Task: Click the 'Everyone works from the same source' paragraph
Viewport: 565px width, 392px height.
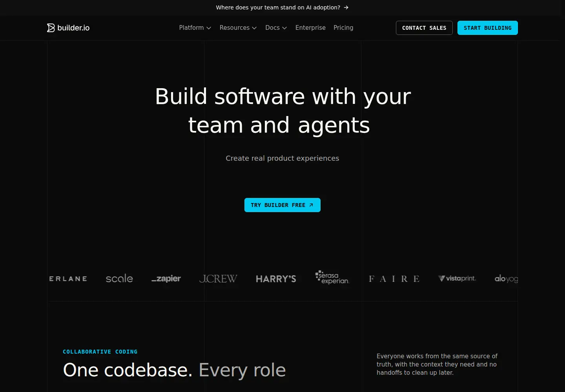Action: [437, 364]
